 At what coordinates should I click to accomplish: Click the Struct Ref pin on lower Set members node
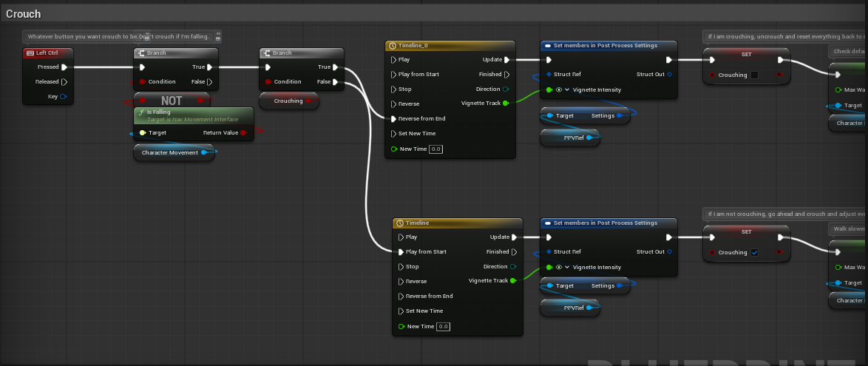549,252
